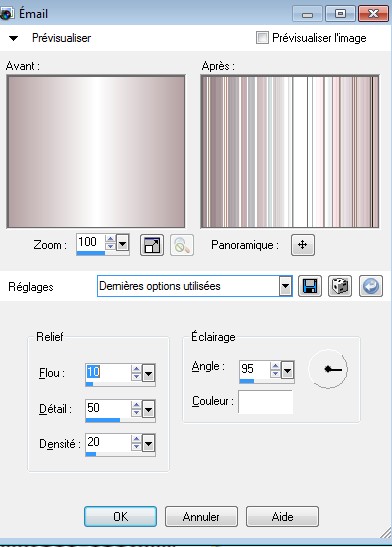The height and width of the screenshot is (547, 392).
Task: Click the greyed magnifier preview icon
Action: 182,245
